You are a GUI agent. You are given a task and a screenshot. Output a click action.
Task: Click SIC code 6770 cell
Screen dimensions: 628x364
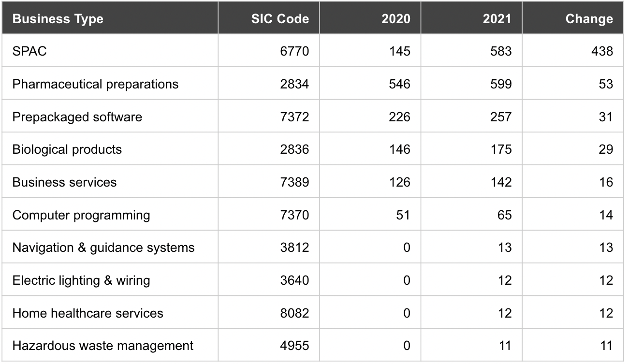(x=294, y=51)
